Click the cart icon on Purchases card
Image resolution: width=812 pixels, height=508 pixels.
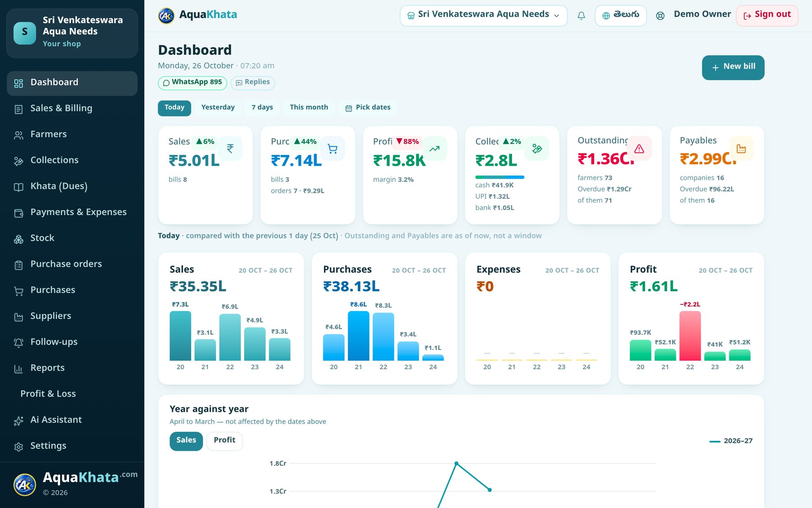pyautogui.click(x=332, y=149)
